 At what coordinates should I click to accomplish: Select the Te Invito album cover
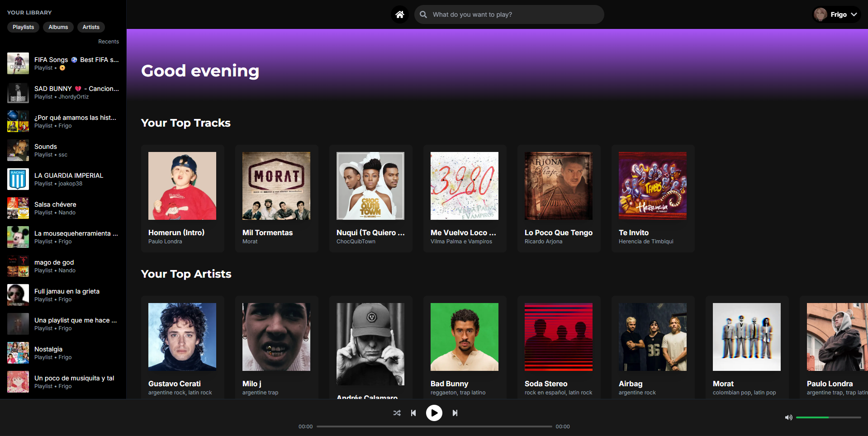653,186
